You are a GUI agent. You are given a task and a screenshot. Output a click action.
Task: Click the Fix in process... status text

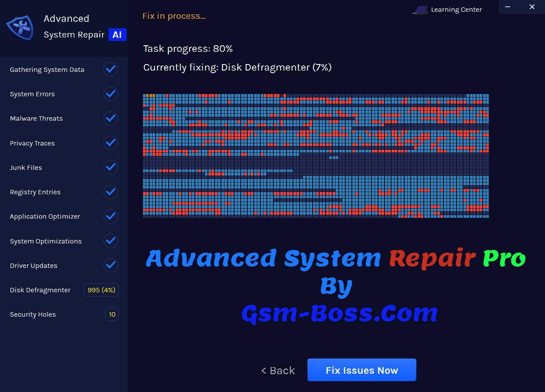(174, 16)
